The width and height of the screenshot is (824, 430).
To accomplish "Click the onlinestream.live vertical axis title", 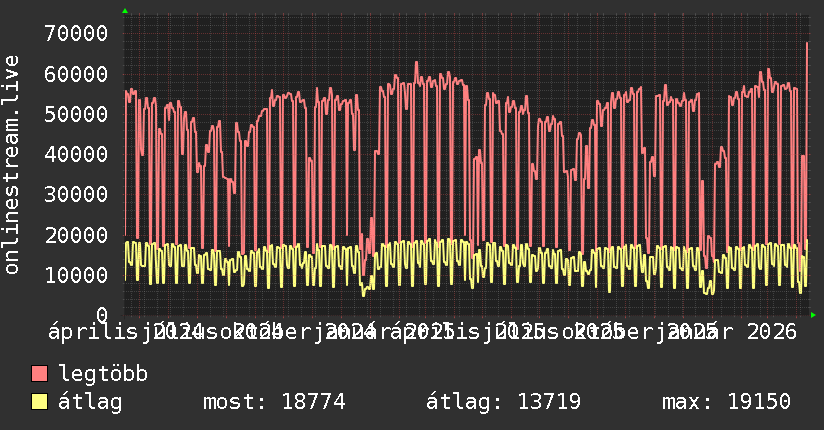I will click(11, 165).
